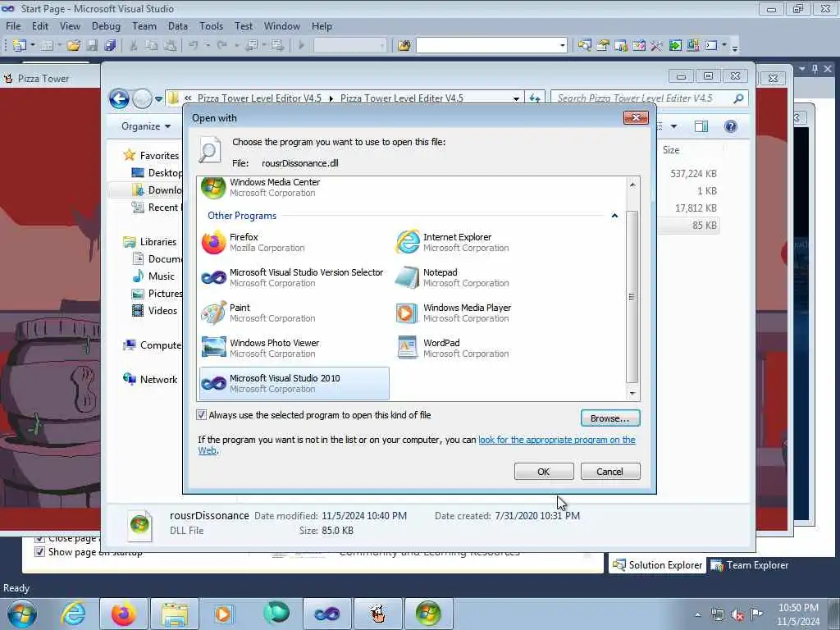Open Internet Explorer from the taskbar
Viewport: 840px width, 630px height.
(73, 614)
